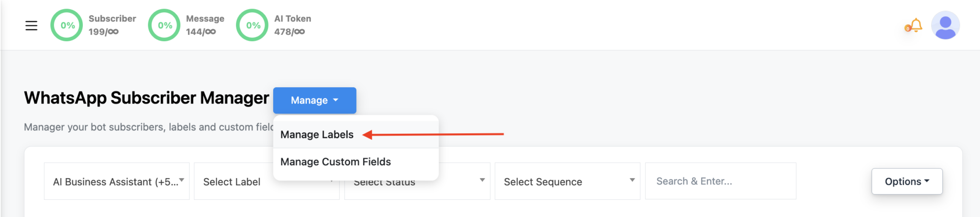This screenshot has width=980, height=217.
Task: Open the Options button menu
Action: (x=907, y=182)
